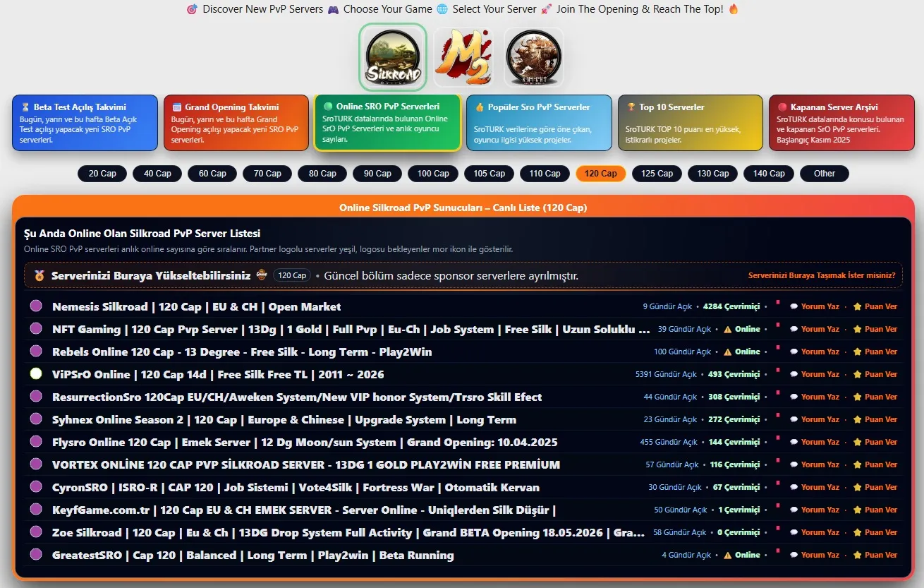Click Yorum Yaz for Syhnex Online
The width and height of the screenshot is (924, 588).
(x=815, y=419)
